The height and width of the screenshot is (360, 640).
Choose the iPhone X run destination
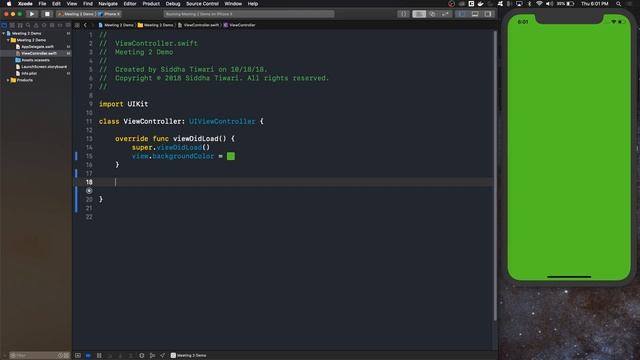coord(109,14)
